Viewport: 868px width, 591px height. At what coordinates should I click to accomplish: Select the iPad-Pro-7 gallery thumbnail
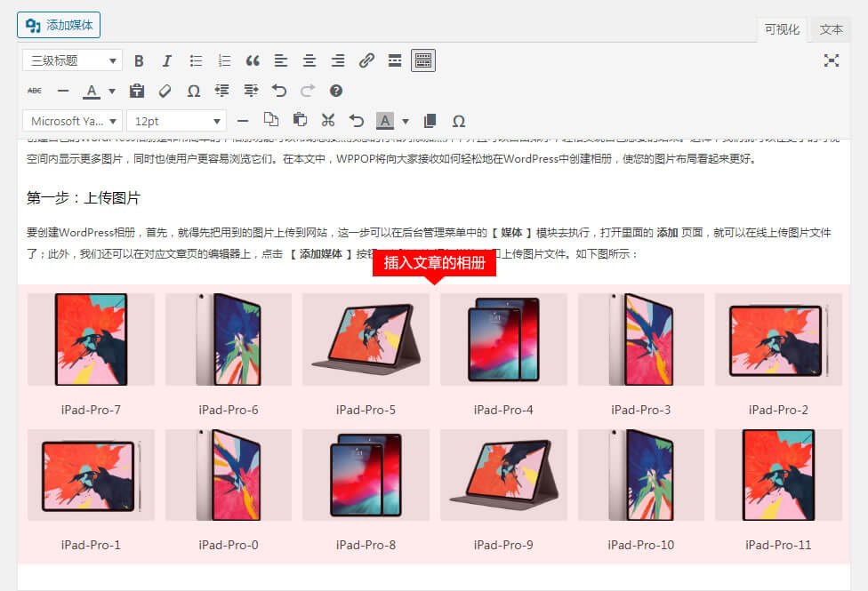[x=92, y=339]
